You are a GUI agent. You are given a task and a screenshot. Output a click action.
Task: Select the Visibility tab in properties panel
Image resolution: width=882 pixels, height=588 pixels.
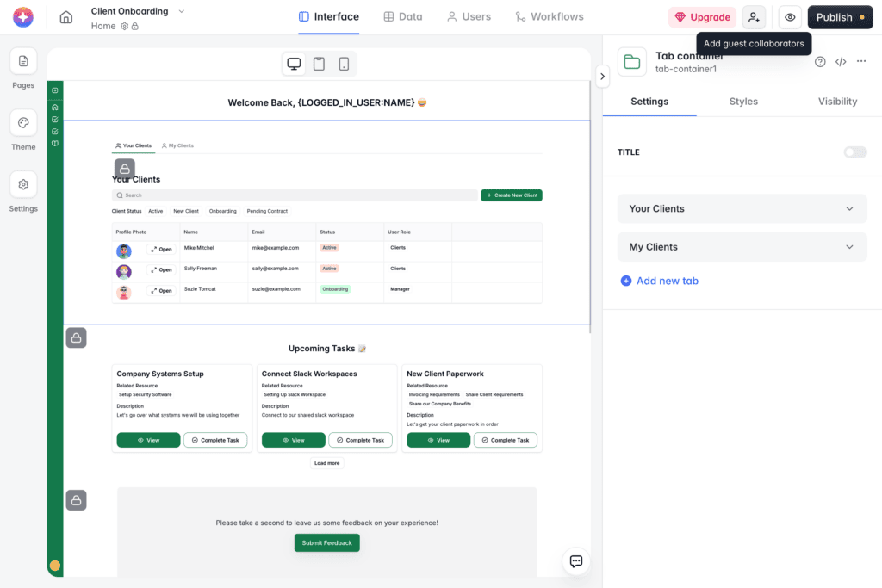click(837, 102)
